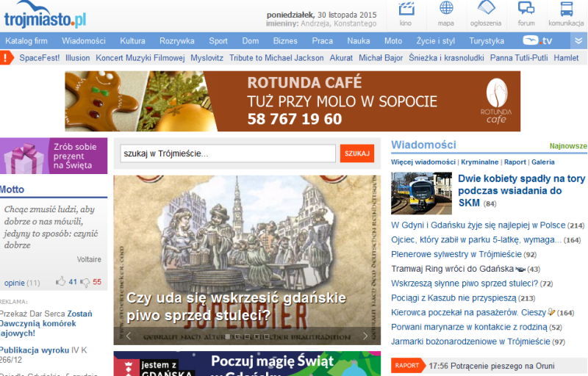The height and width of the screenshot is (376, 588).
Task: Open Porwani marynarze w kontakcie z rodziną
Action: [x=469, y=328]
